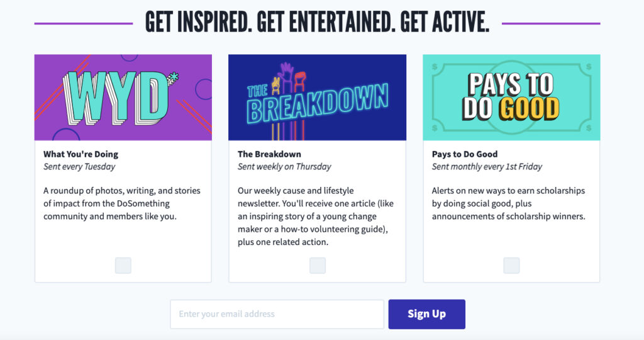Open the Pays To Do Good banner image

(x=511, y=98)
